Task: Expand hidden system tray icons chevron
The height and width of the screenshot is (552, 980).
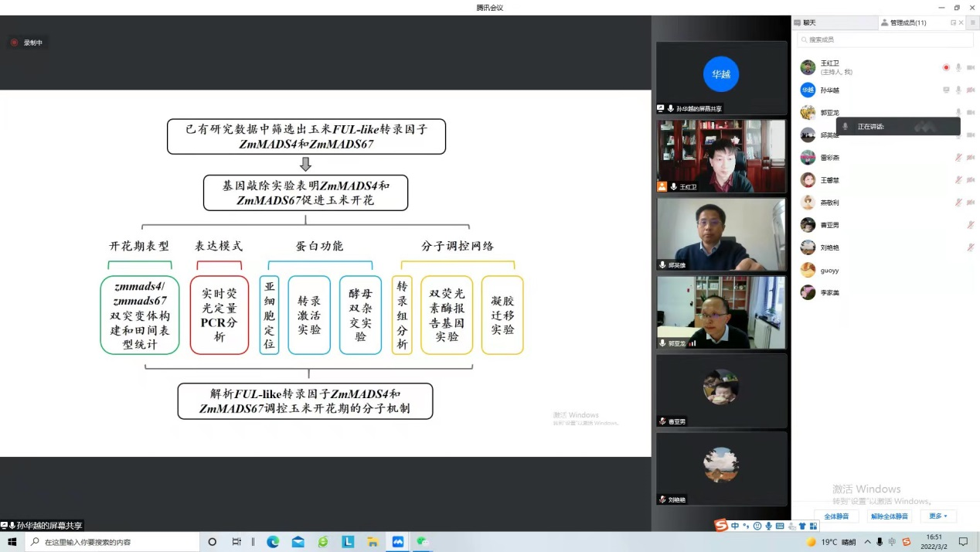Action: pyautogui.click(x=867, y=542)
